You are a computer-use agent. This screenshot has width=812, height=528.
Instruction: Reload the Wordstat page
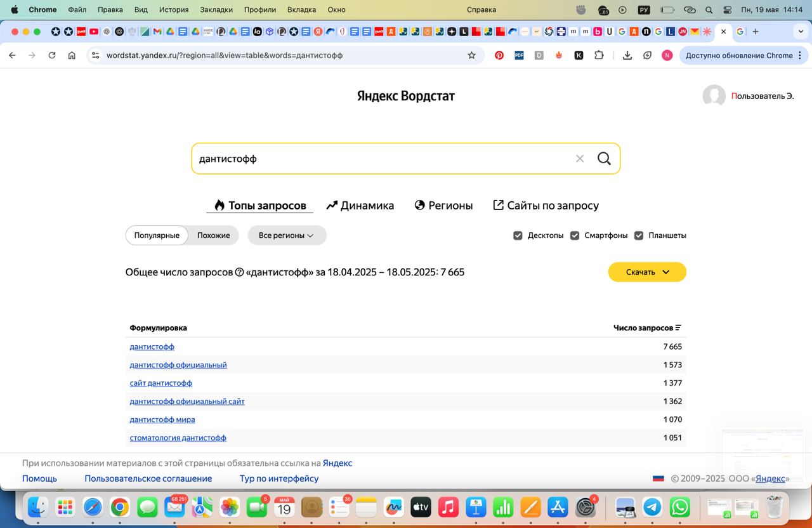[x=52, y=55]
